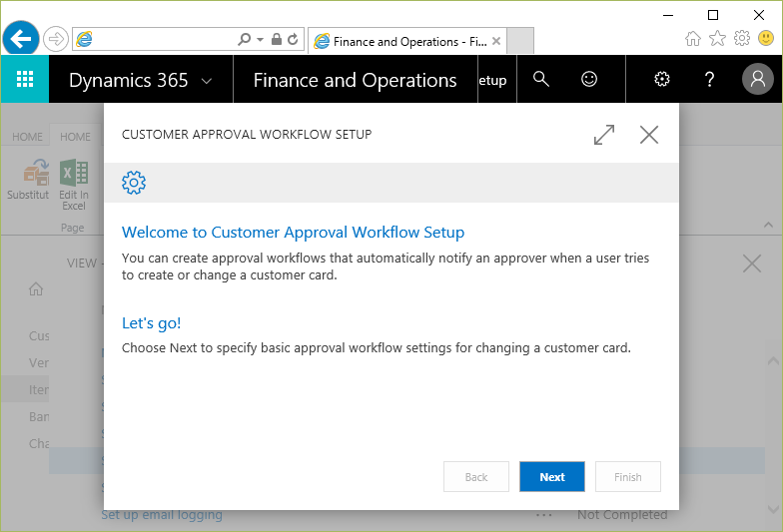This screenshot has width=783, height=532.
Task: Open the address bar search dropdown arrow
Action: pyautogui.click(x=260, y=39)
